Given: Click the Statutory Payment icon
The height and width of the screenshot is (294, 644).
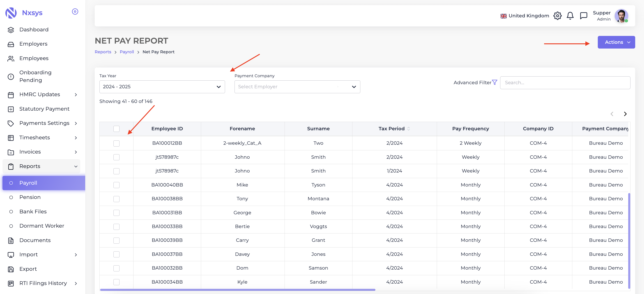Looking at the screenshot, I should pyautogui.click(x=11, y=109).
